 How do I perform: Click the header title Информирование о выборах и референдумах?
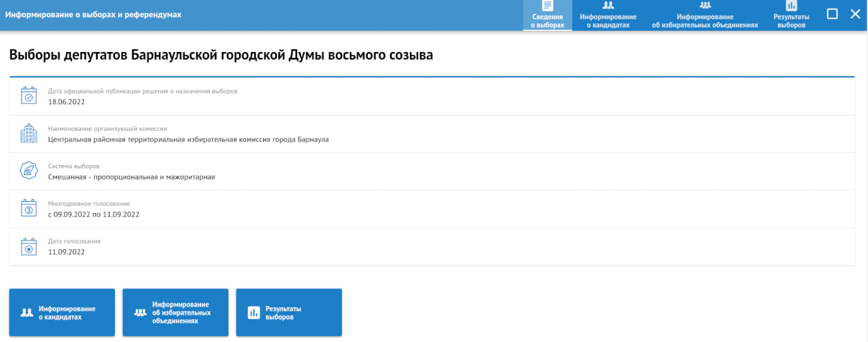pos(93,14)
